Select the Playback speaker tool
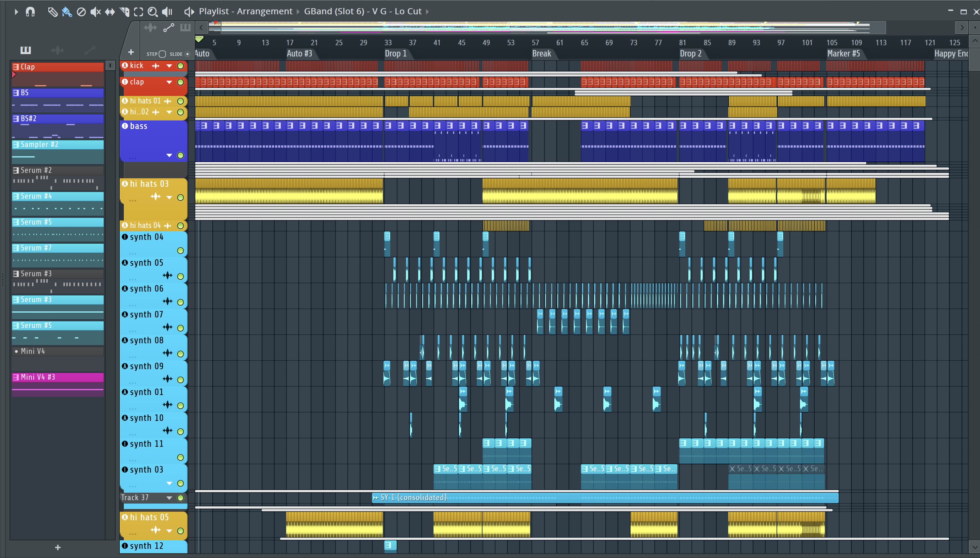Viewport: 980px width, 558px height. (167, 12)
